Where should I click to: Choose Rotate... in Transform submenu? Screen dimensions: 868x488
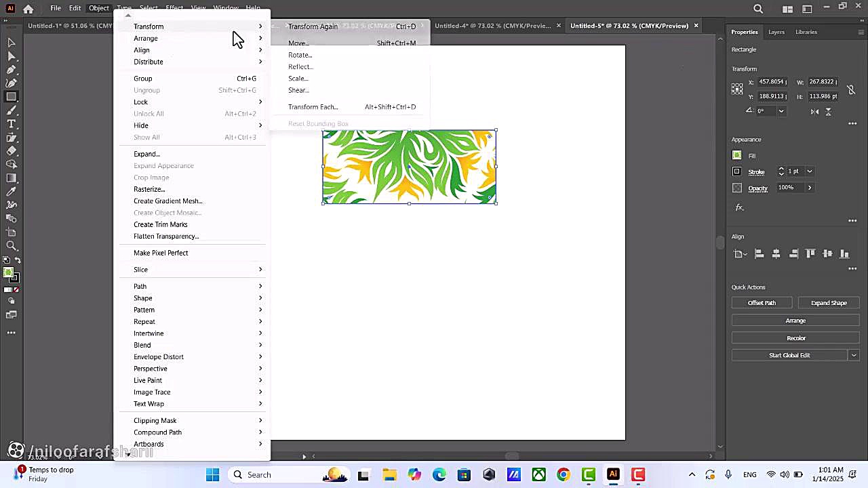pos(300,55)
